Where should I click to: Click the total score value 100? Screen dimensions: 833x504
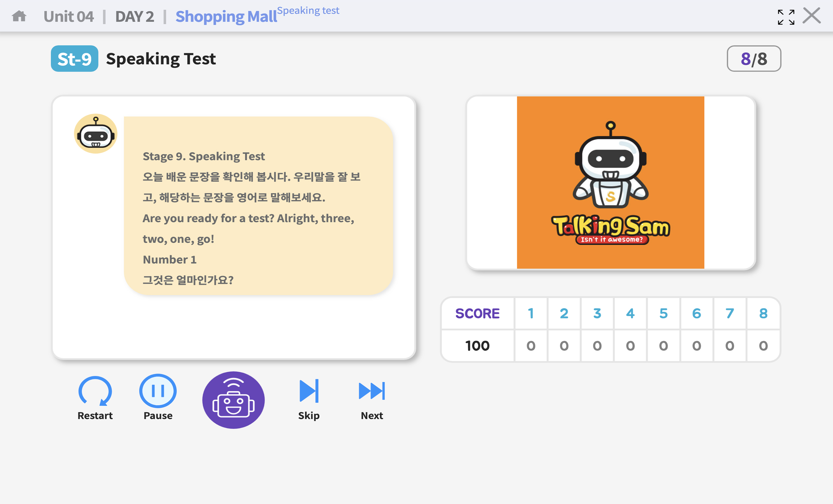(477, 346)
